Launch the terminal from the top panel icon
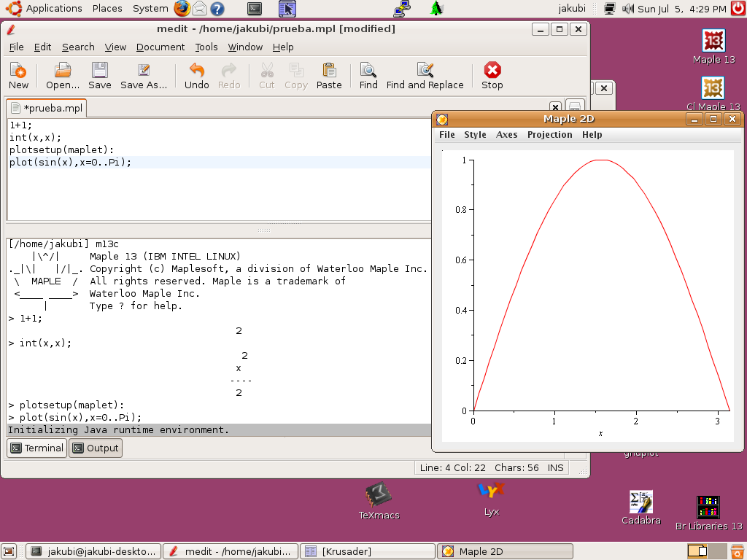This screenshot has height=560, width=747. coord(255,9)
